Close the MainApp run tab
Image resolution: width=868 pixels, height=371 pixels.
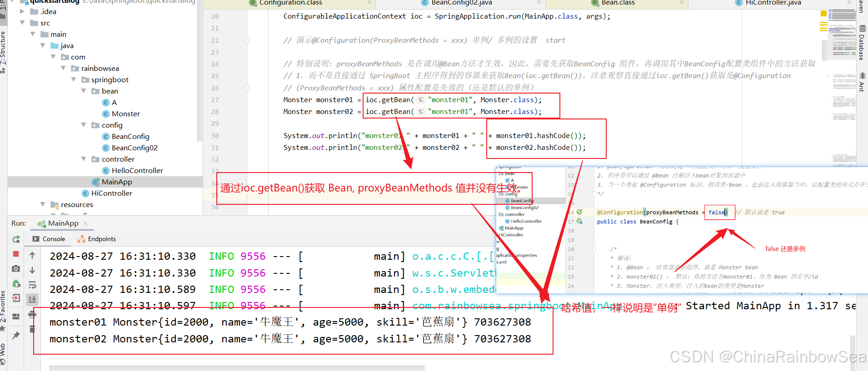click(x=85, y=223)
